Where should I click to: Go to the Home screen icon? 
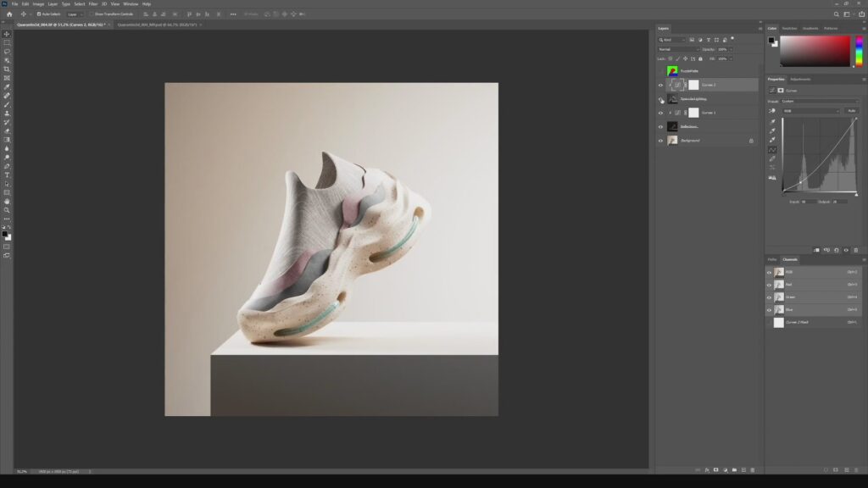pos(9,14)
